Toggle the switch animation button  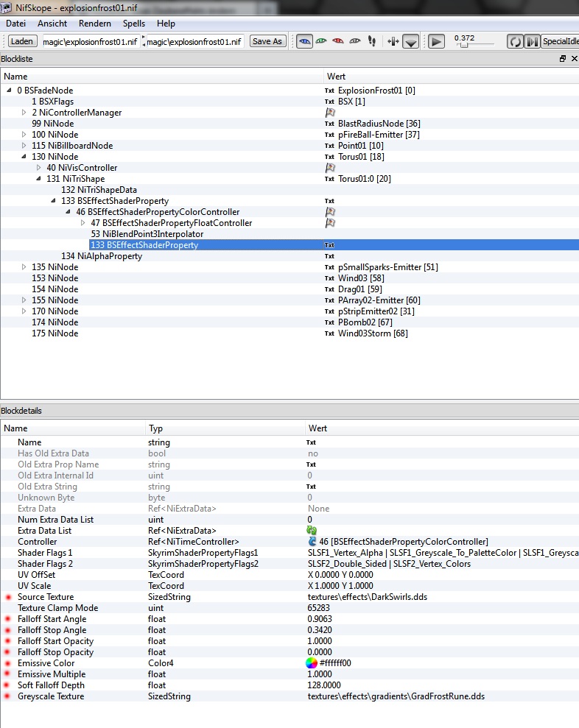[x=532, y=42]
